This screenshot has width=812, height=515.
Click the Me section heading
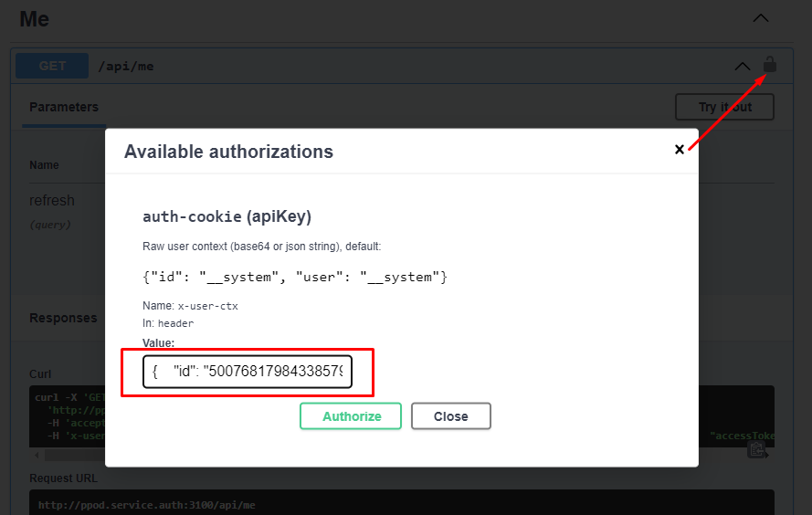[x=35, y=18]
